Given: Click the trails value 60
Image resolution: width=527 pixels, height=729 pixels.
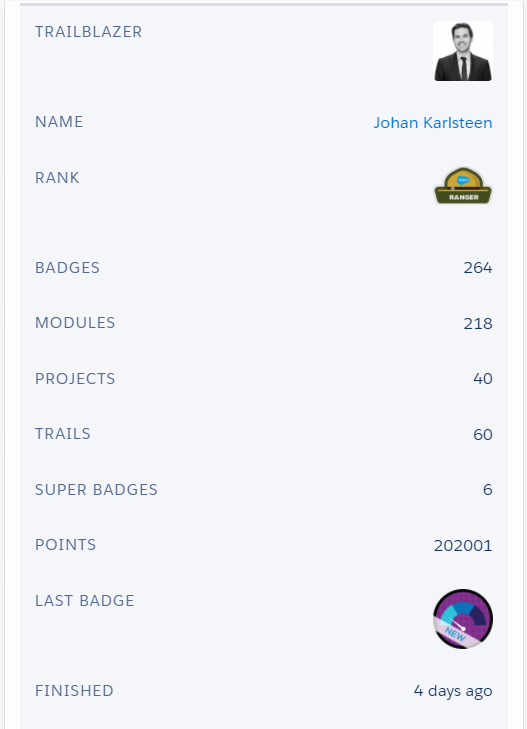Looking at the screenshot, I should click(x=483, y=434).
